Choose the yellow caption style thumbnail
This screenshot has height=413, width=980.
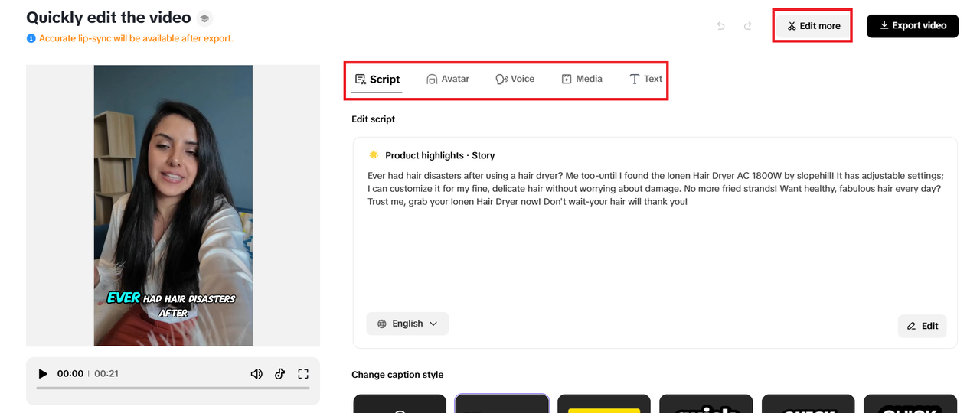603,405
